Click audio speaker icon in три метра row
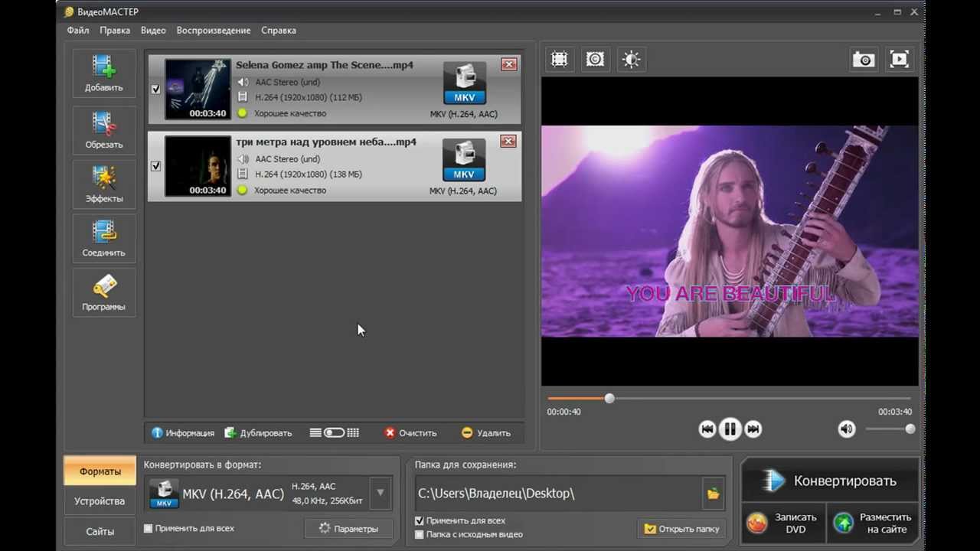Viewport: 980px width, 551px height. tap(243, 159)
